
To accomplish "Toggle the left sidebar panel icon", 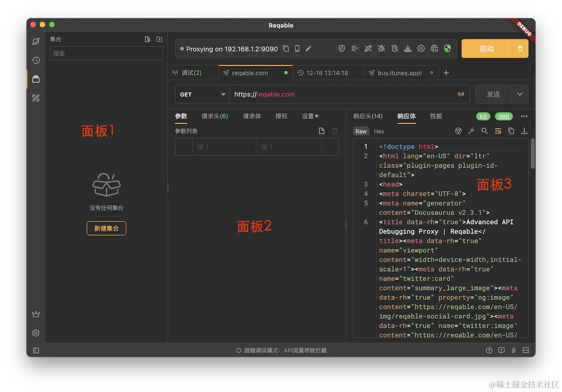I will coord(36,350).
